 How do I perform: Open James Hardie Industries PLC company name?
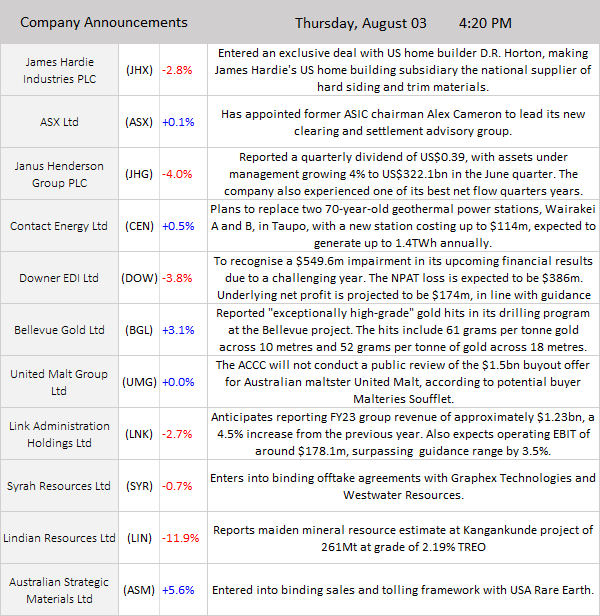(x=59, y=69)
